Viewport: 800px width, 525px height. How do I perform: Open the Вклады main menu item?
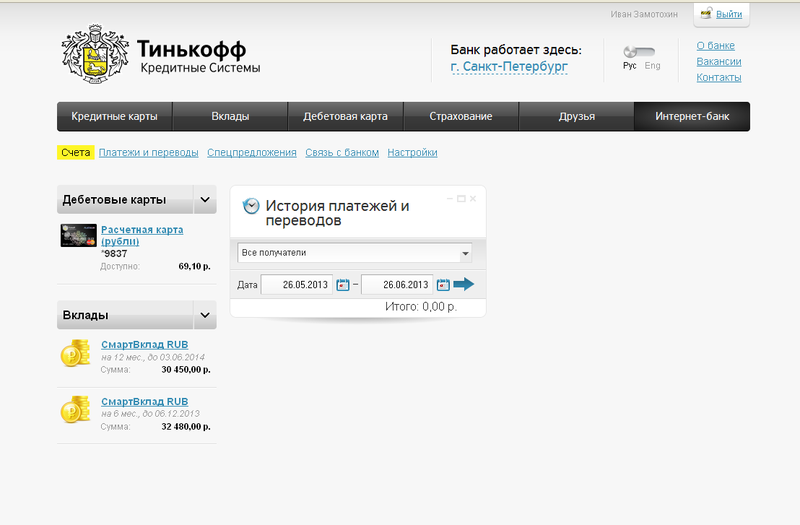tap(230, 116)
